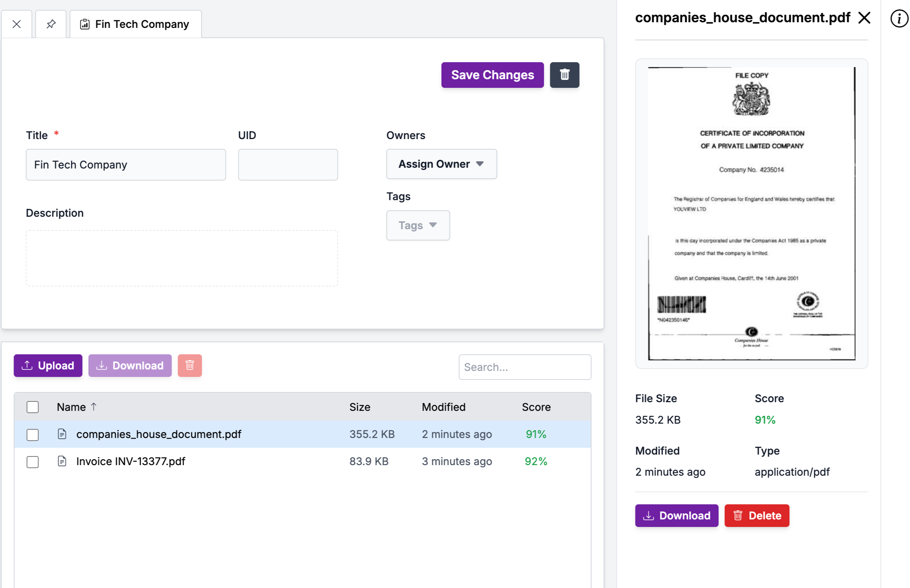Image resolution: width=910 pixels, height=588 pixels.
Task: Click the trash icon beside Save Changes
Action: click(x=565, y=75)
